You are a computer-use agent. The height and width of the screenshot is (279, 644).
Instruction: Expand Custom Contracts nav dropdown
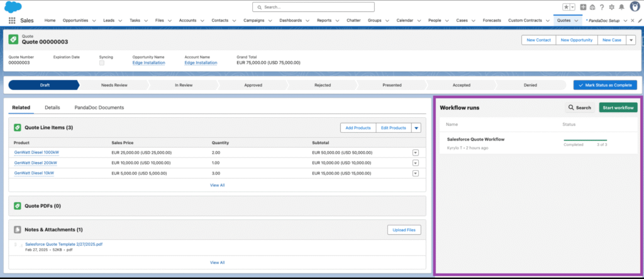coord(548,20)
